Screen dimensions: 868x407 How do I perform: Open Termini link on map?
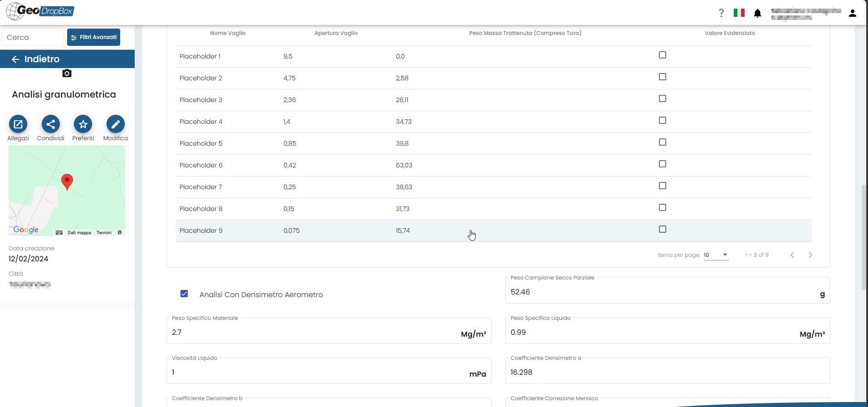(104, 232)
